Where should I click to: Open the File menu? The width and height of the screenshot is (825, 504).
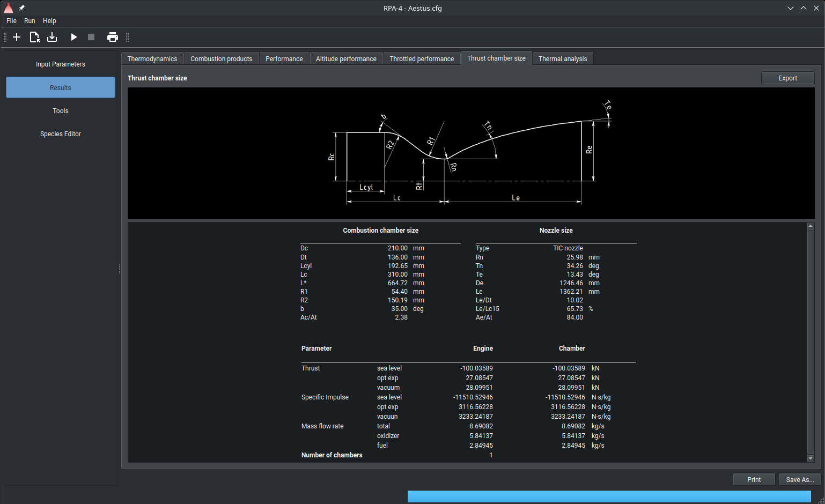click(x=11, y=21)
